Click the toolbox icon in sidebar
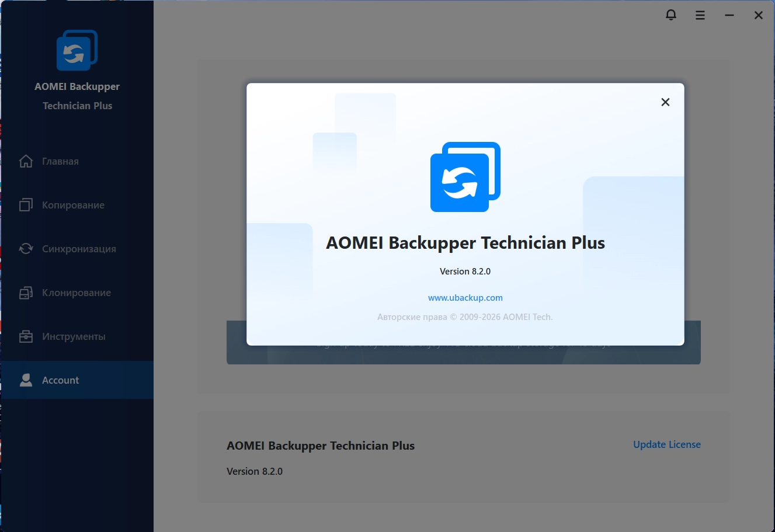This screenshot has width=775, height=532. (x=26, y=336)
